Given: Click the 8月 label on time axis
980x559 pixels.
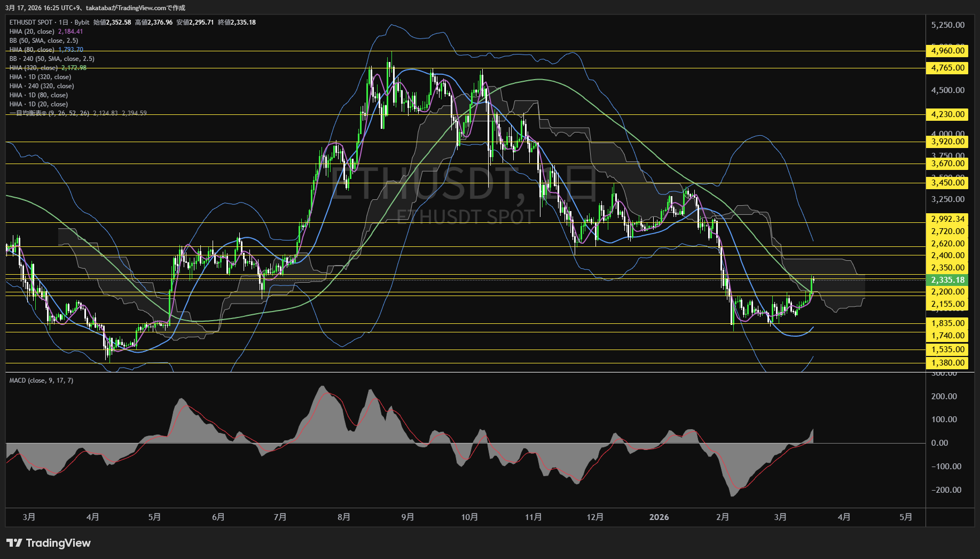Looking at the screenshot, I should coord(344,517).
